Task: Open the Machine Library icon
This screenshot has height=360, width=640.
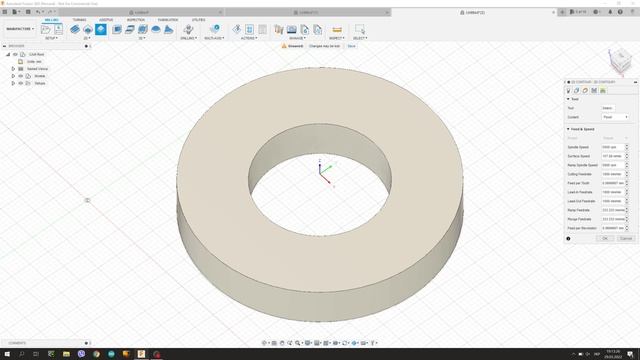Action: coord(292,29)
